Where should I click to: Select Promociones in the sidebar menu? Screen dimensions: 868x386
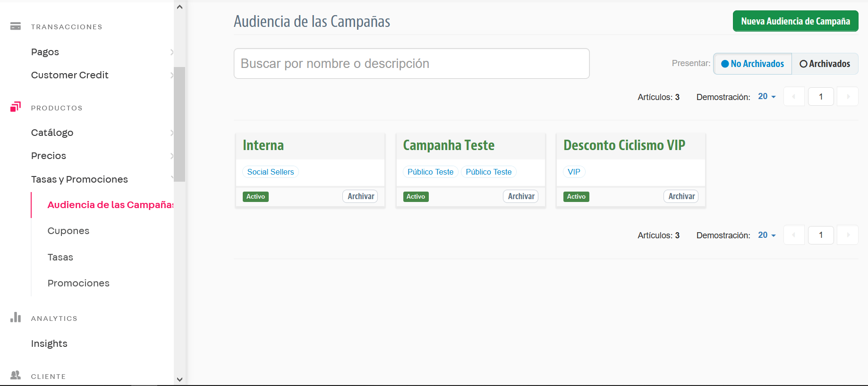(x=78, y=283)
